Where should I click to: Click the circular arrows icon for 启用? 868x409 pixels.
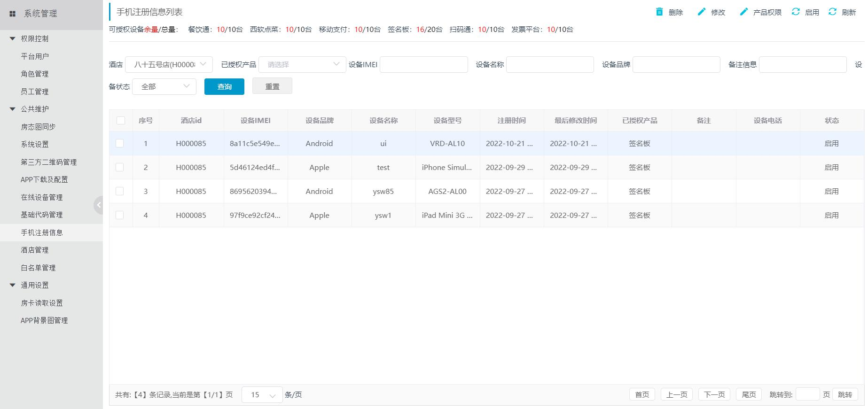[796, 12]
